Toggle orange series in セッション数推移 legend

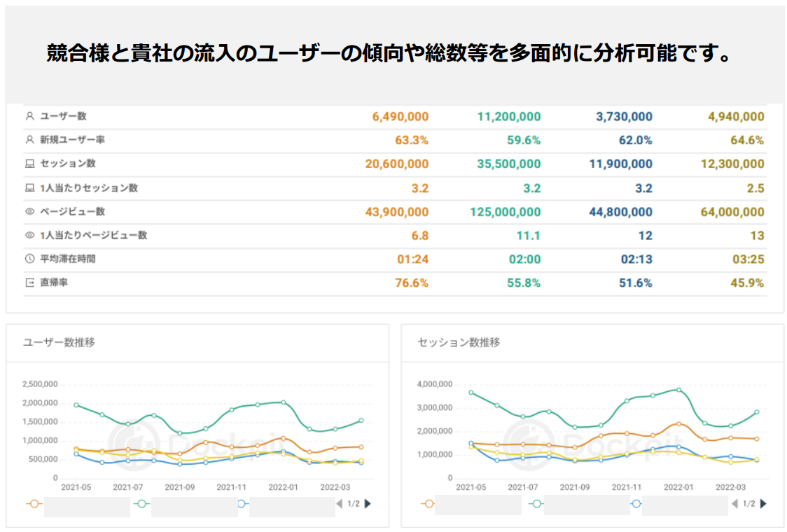[x=426, y=503]
